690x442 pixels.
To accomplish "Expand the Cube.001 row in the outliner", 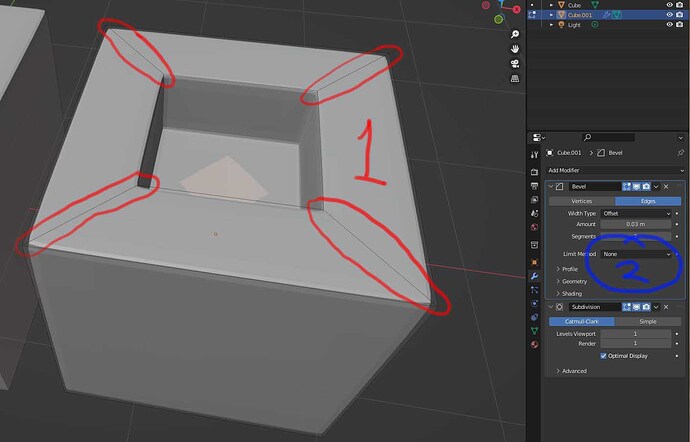I will click(551, 15).
